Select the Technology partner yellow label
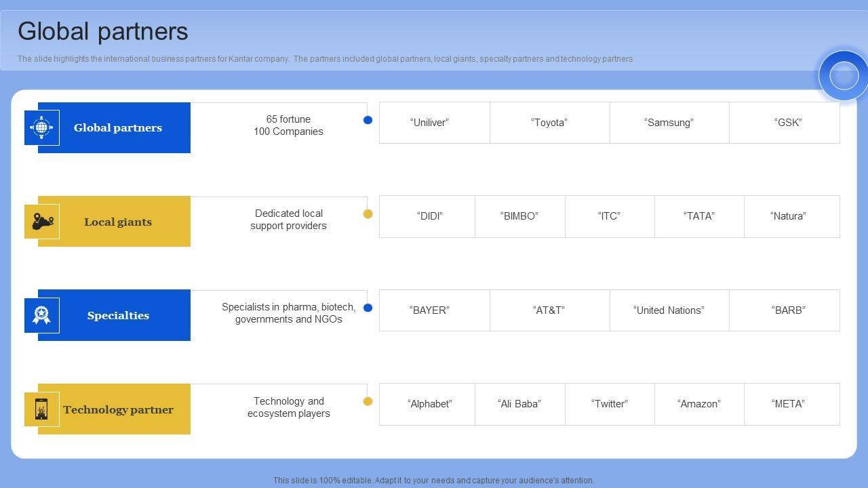868x488 pixels. tap(114, 409)
